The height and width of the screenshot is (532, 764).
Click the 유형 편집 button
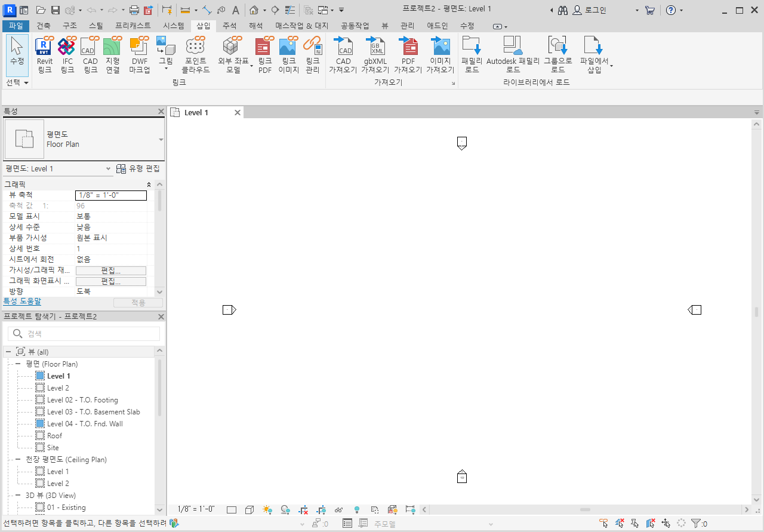tap(138, 169)
